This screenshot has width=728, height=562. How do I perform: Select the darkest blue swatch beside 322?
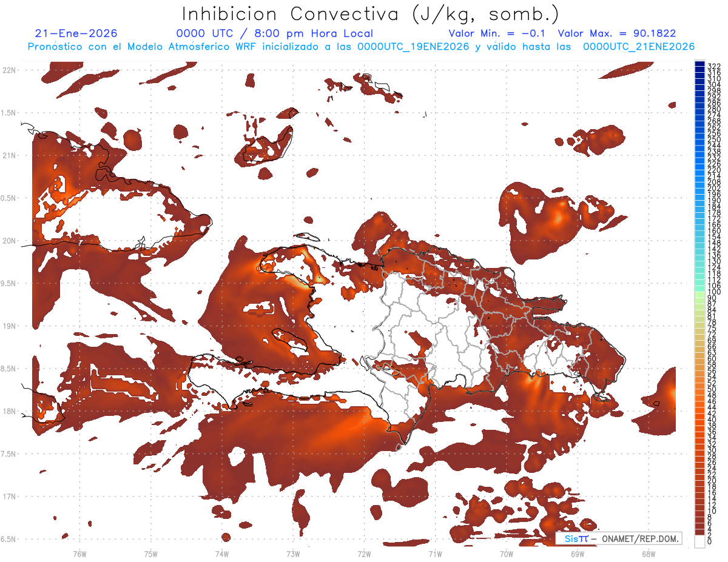click(x=699, y=64)
